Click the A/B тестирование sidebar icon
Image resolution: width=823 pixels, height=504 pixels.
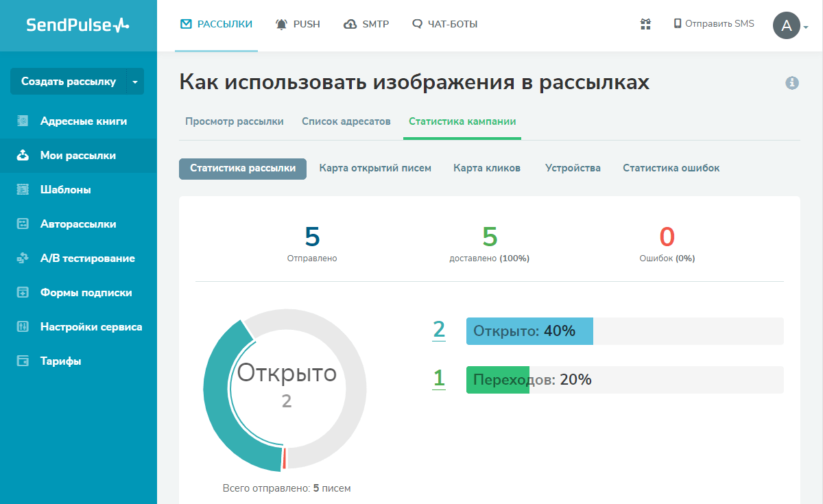[23, 259]
